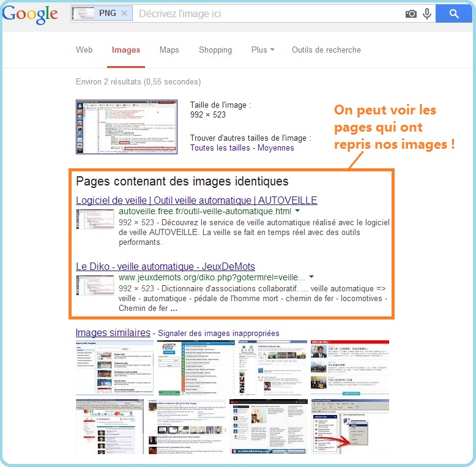Expand the arrow next to the autoveille.free.fr URL
The height and width of the screenshot is (467, 476).
tap(297, 211)
